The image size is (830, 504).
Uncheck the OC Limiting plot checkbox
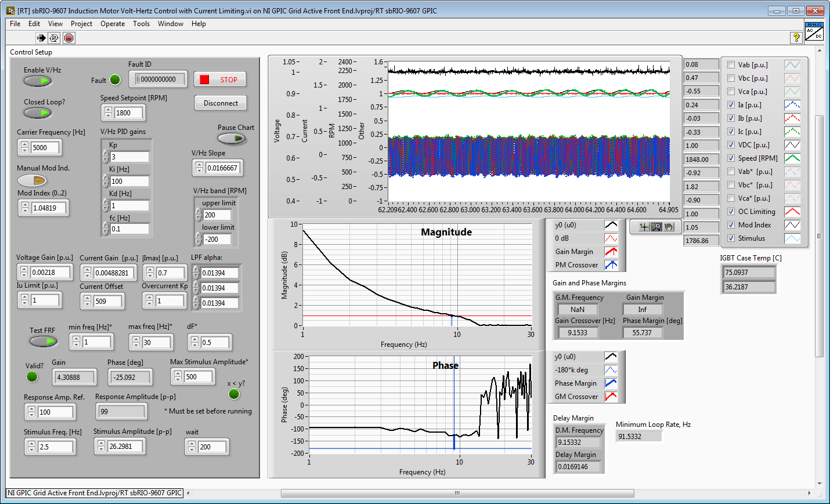(x=731, y=212)
